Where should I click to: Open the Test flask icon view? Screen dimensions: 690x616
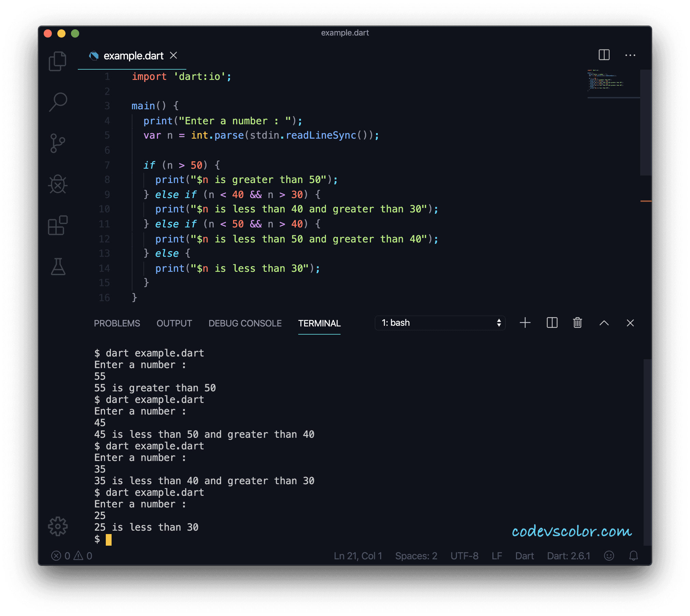[58, 266]
